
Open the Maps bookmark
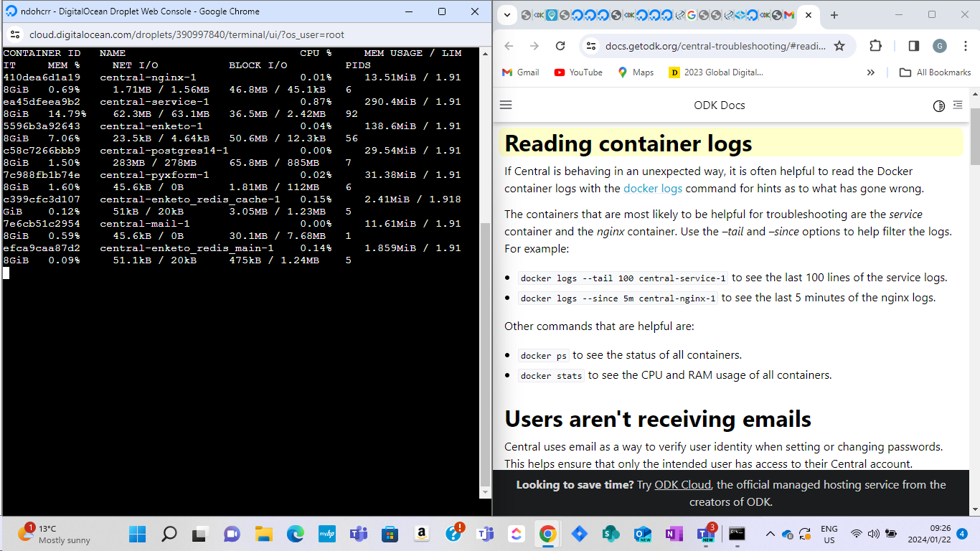[x=636, y=72]
